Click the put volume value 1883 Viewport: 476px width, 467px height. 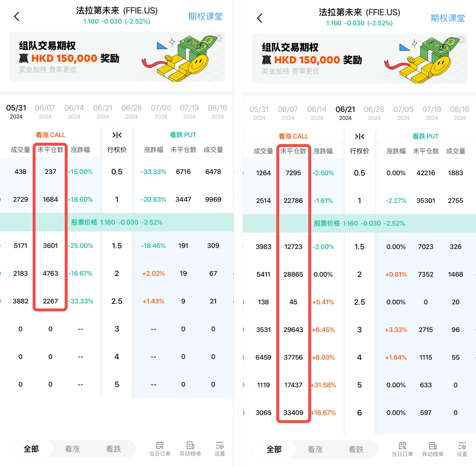coord(456,173)
